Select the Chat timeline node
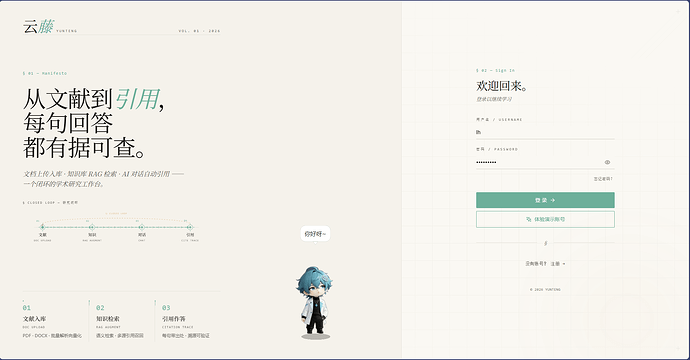Screen dimensions: 690x360 pyautogui.click(x=141, y=228)
